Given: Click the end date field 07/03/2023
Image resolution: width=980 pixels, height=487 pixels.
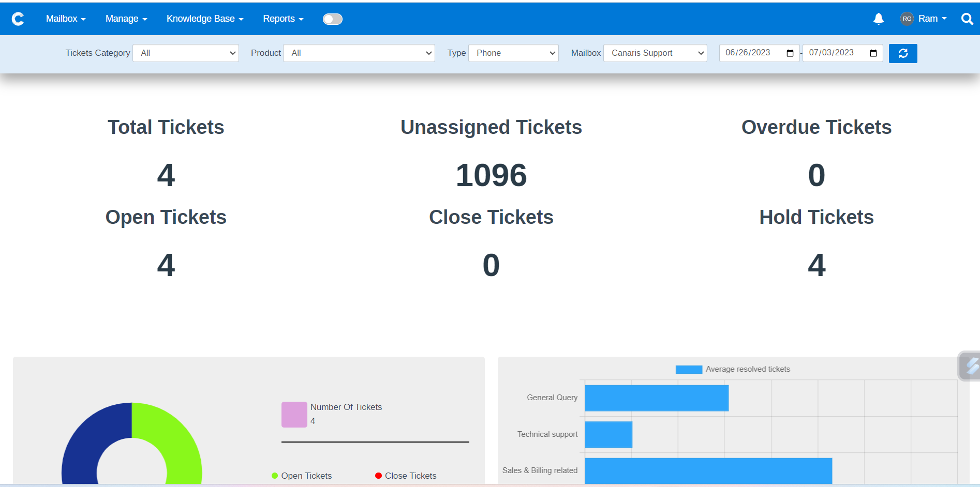Looking at the screenshot, I should click(842, 53).
